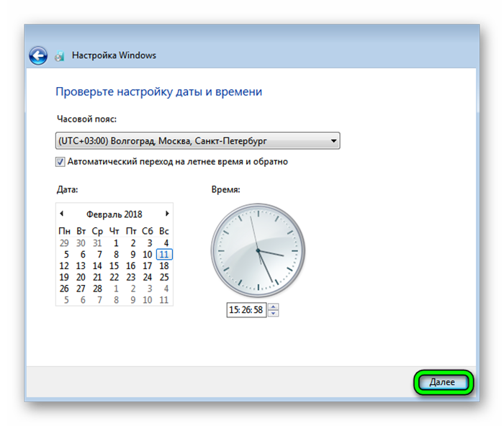504x426 pixels.
Task: Click the analog clock face
Action: point(258,250)
